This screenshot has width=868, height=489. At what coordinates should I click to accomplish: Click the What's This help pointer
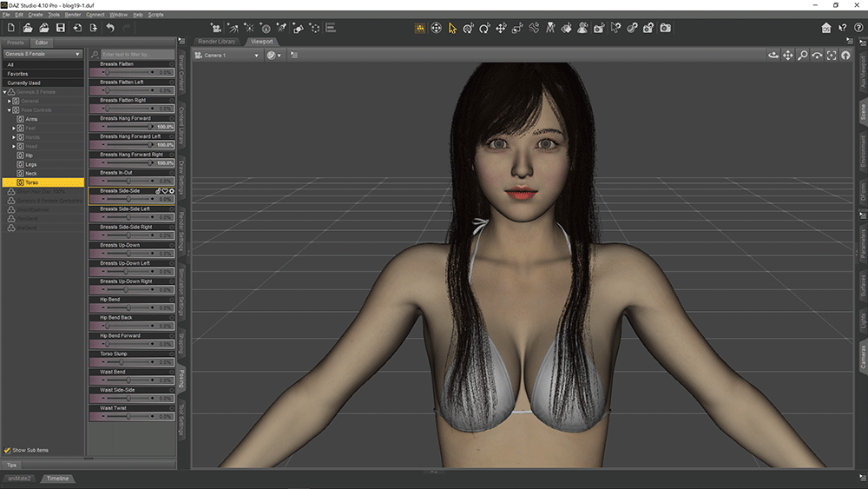tap(843, 28)
